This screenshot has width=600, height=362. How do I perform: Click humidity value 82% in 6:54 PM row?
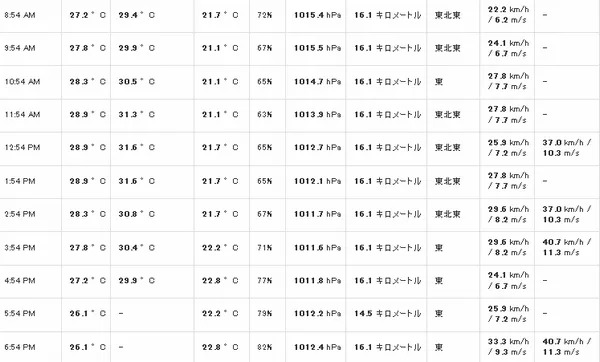pyautogui.click(x=265, y=347)
